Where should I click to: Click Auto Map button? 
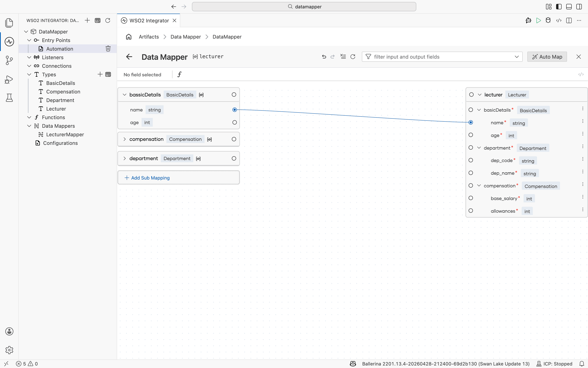tap(547, 57)
